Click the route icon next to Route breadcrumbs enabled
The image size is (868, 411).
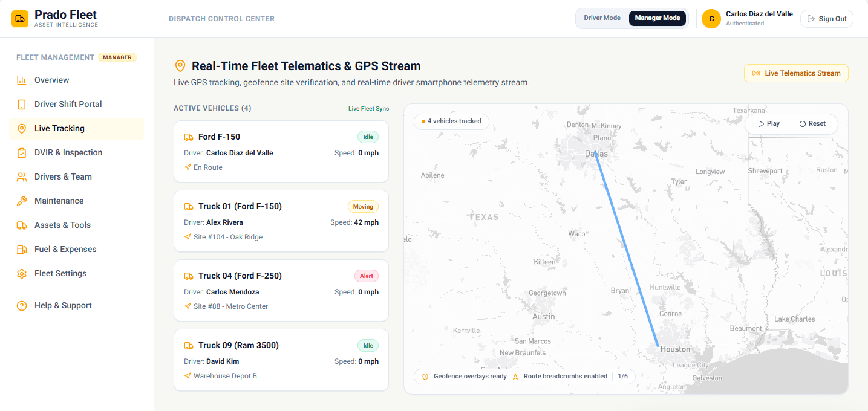click(516, 376)
